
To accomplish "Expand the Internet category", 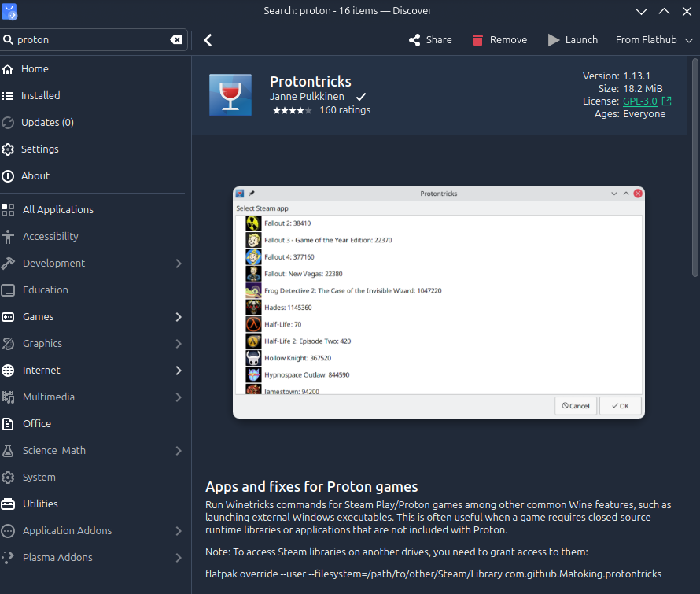I will click(179, 371).
